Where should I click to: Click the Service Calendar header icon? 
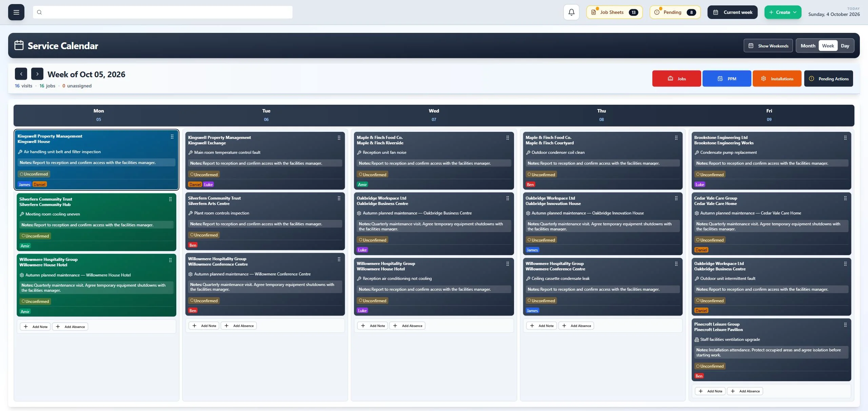(19, 45)
